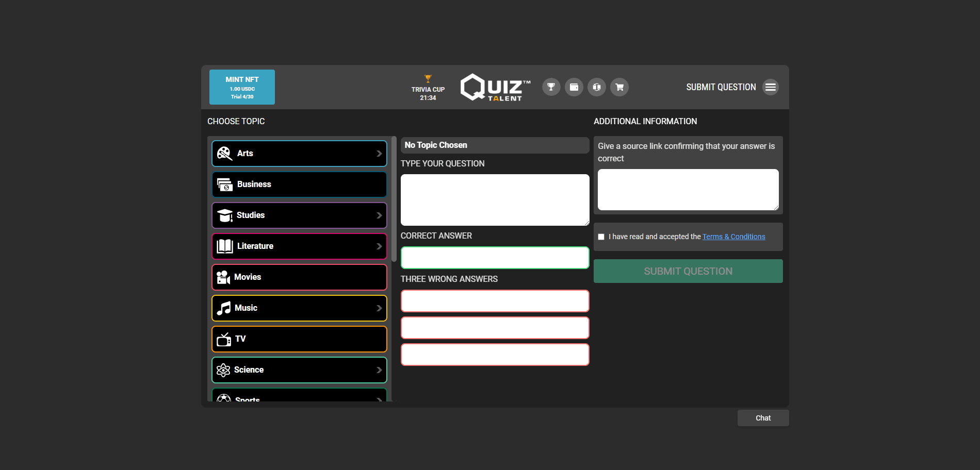980x470 pixels.
Task: Open the hamburger menu
Action: point(771,87)
